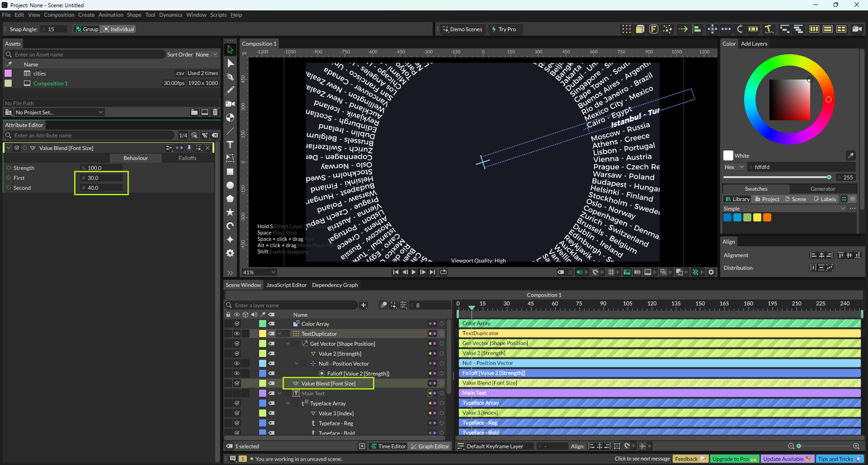Screen dimensions: 868x465
Task: Select the Text tool in the toolbox
Action: (230, 145)
